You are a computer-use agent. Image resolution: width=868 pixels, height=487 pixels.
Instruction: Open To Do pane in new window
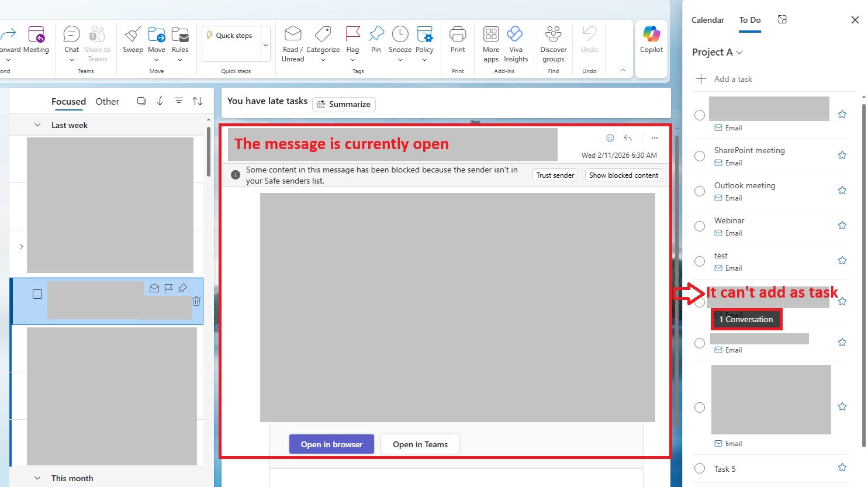782,19
